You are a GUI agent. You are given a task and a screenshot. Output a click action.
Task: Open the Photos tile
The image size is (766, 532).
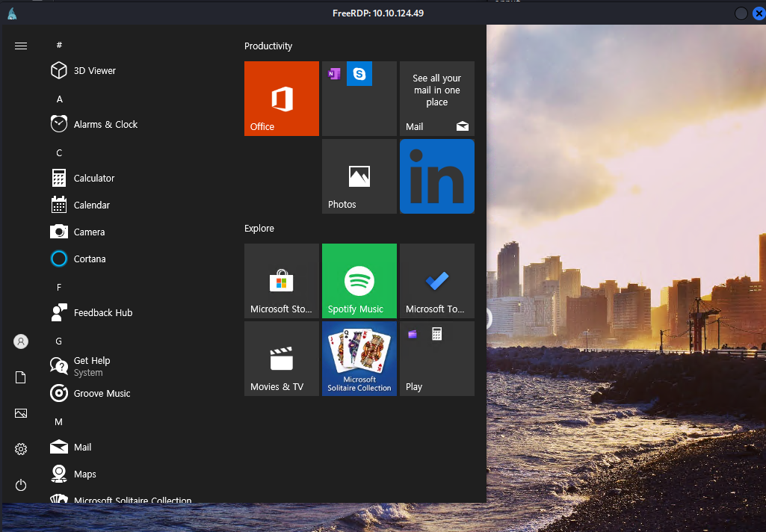(359, 176)
